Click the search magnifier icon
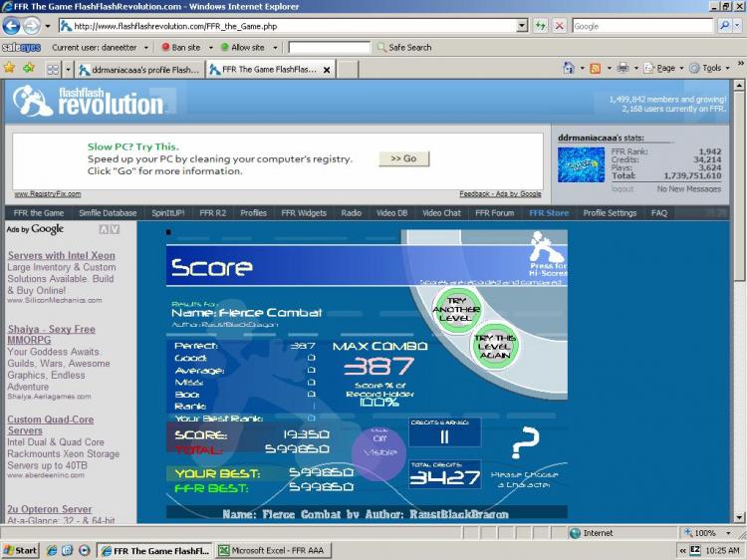 coord(725,26)
